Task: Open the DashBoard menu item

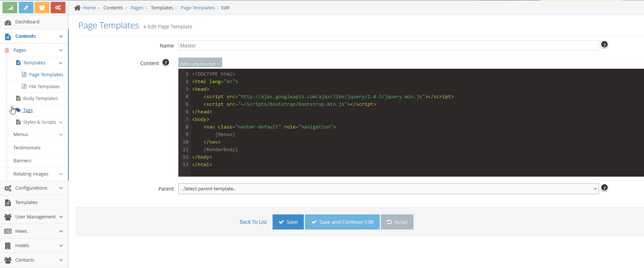Action: click(27, 22)
